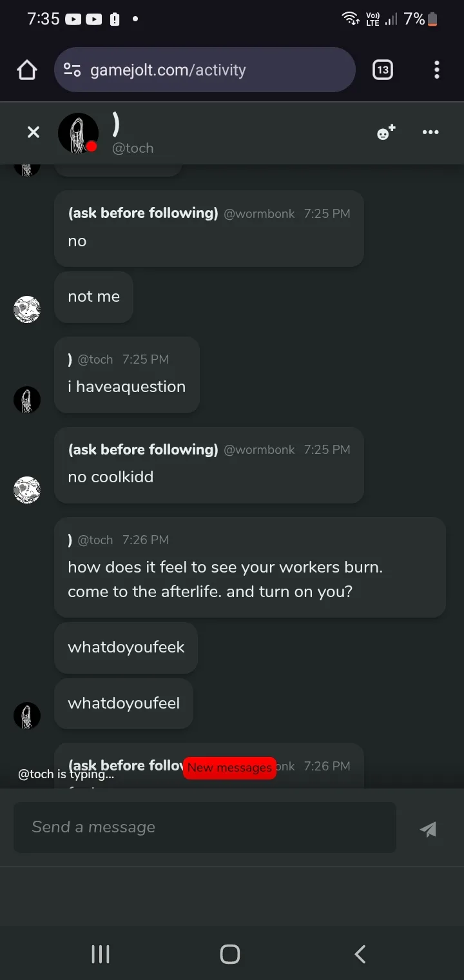This screenshot has width=464, height=980.
Task: Open the browser home page icon
Action: coord(27,70)
